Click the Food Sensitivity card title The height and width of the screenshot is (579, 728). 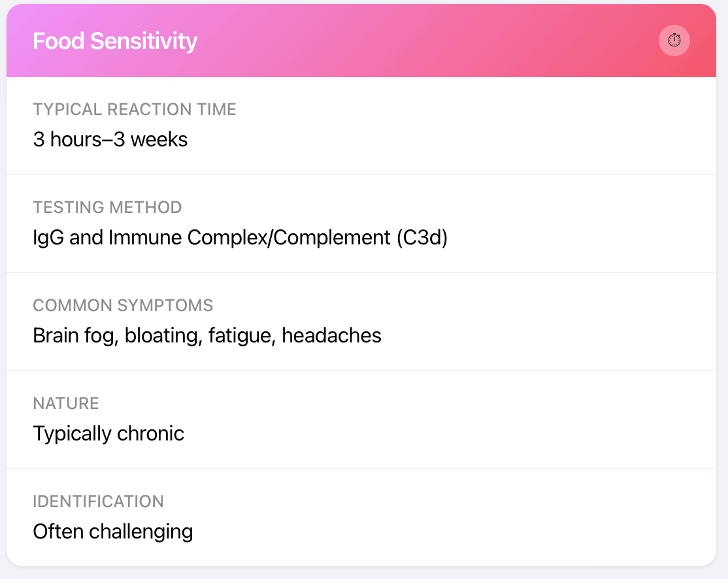point(115,41)
